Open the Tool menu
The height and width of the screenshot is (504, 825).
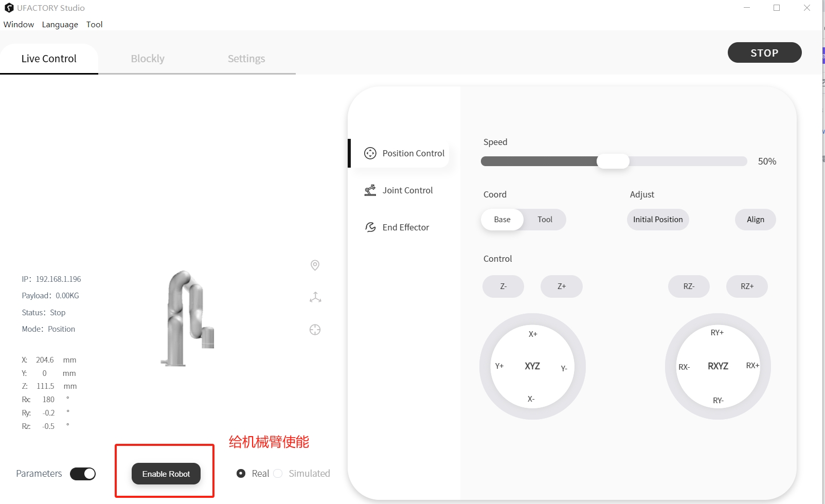point(95,25)
